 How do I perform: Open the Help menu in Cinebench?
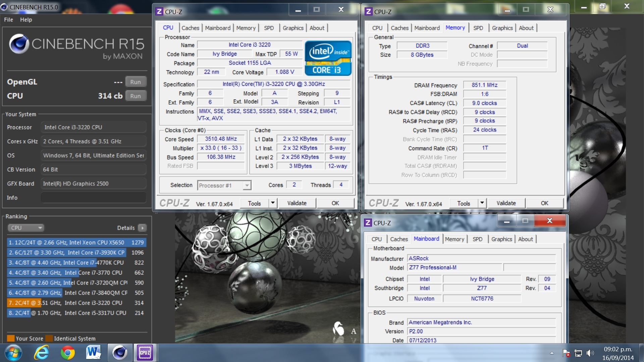coord(26,20)
